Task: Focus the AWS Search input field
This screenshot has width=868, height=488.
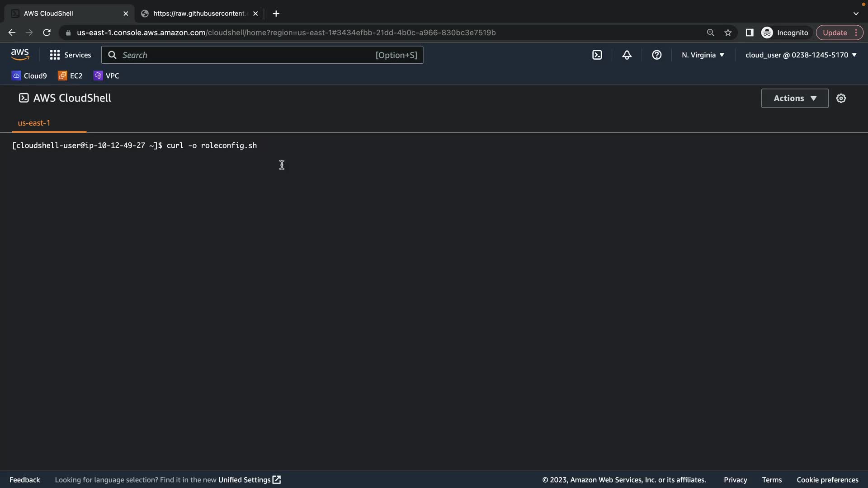Action: click(x=246, y=55)
